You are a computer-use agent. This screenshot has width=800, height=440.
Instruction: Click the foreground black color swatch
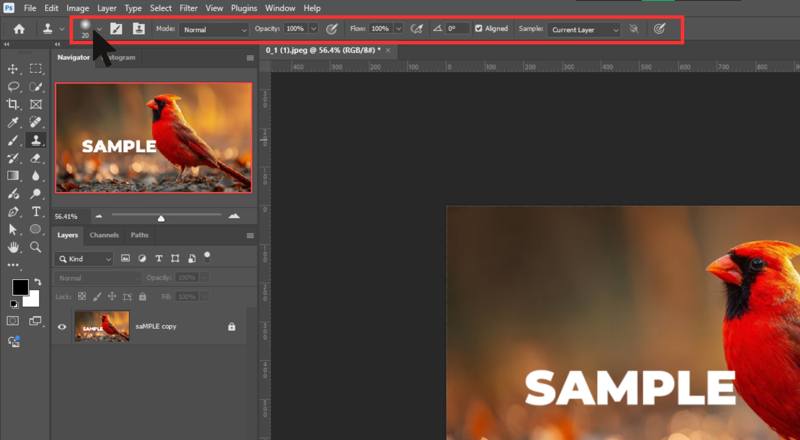coord(20,288)
